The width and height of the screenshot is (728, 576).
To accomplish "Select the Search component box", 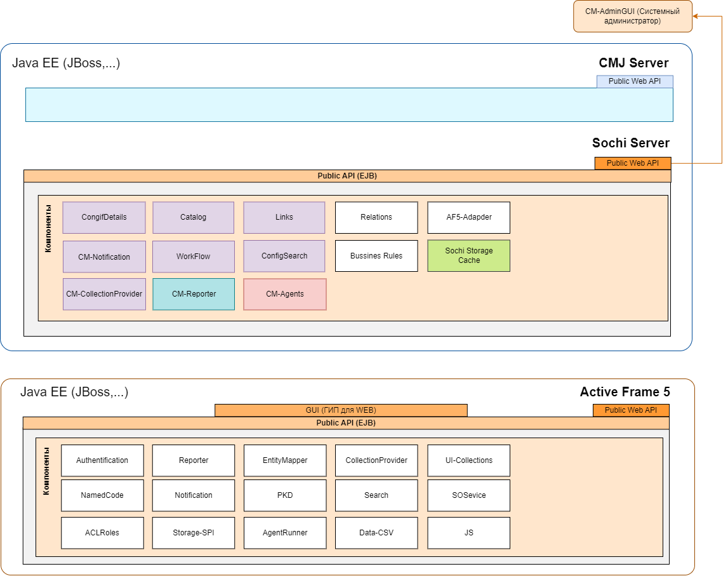I will (376, 495).
